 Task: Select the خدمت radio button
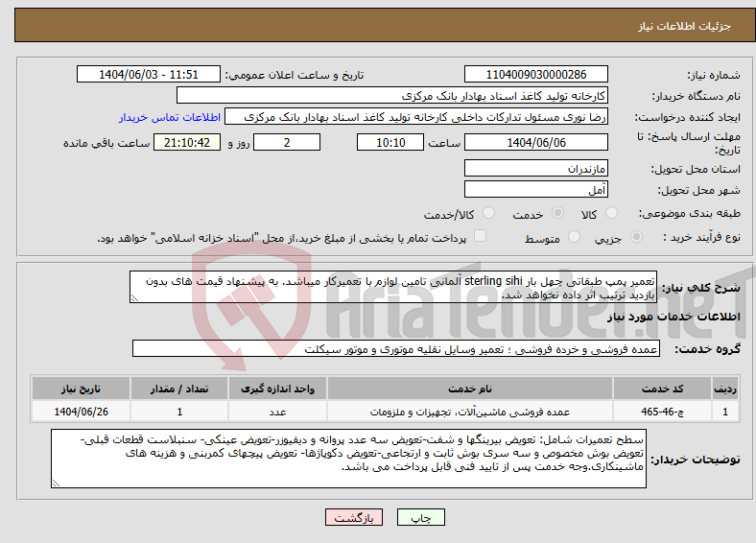click(x=557, y=213)
